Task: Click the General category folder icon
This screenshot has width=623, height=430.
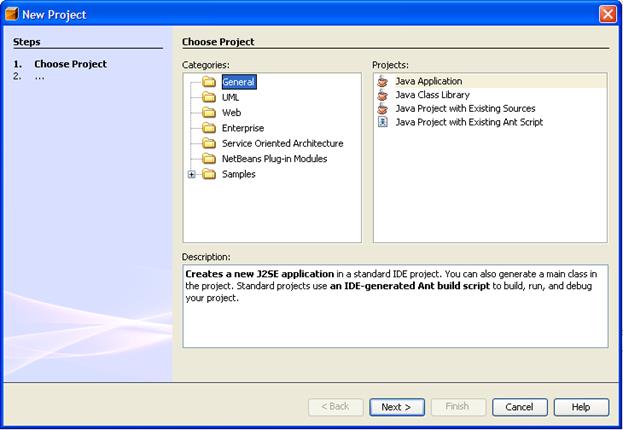Action: coord(209,82)
